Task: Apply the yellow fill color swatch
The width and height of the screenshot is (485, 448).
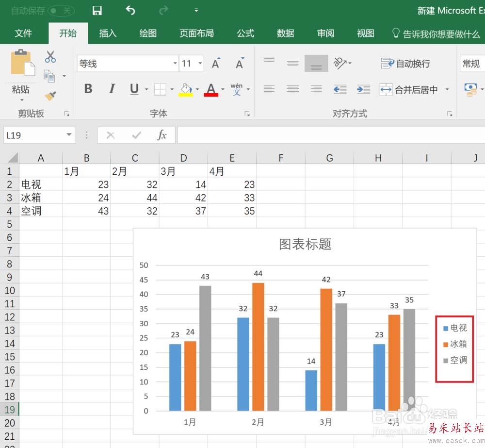Action: 186,89
